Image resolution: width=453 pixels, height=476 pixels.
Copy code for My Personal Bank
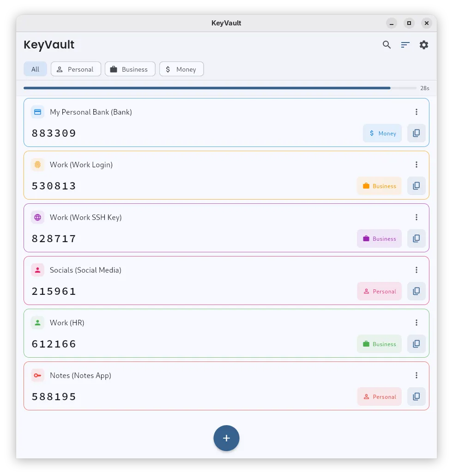pos(416,133)
